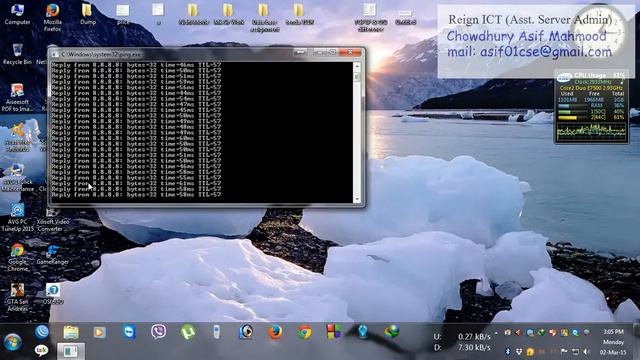Image resolution: width=640 pixels, height=360 pixels.
Task: Close the ping.exe console window
Action: coord(350,52)
